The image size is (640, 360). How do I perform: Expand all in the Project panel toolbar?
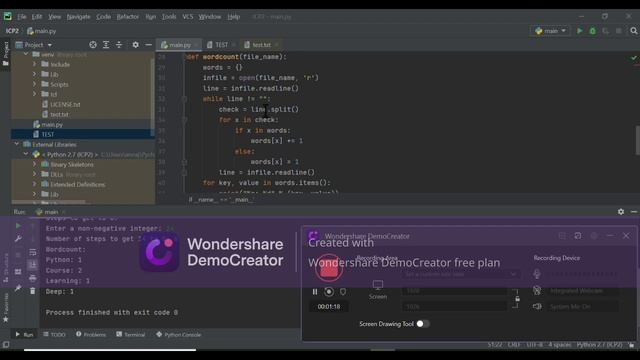point(106,45)
